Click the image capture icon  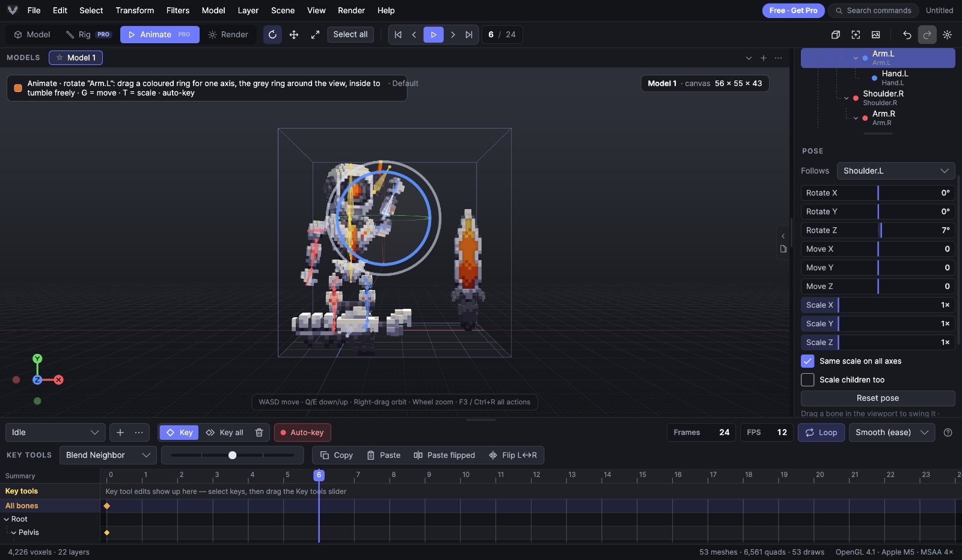876,35
